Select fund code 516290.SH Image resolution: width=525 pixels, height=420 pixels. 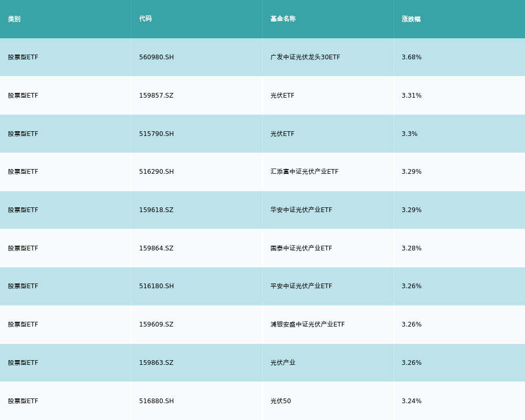tap(156, 172)
